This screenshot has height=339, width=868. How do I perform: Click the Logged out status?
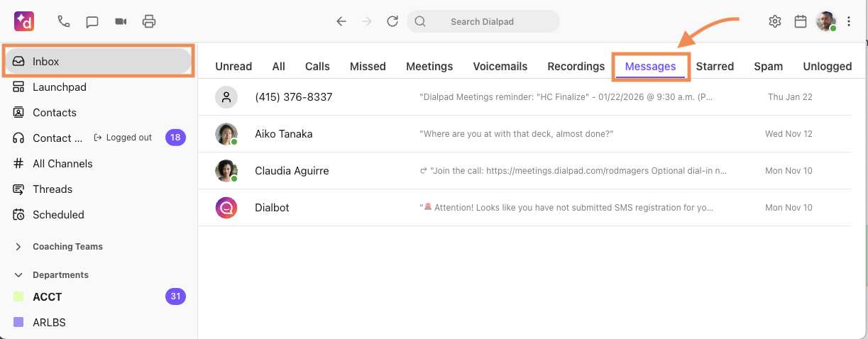123,138
